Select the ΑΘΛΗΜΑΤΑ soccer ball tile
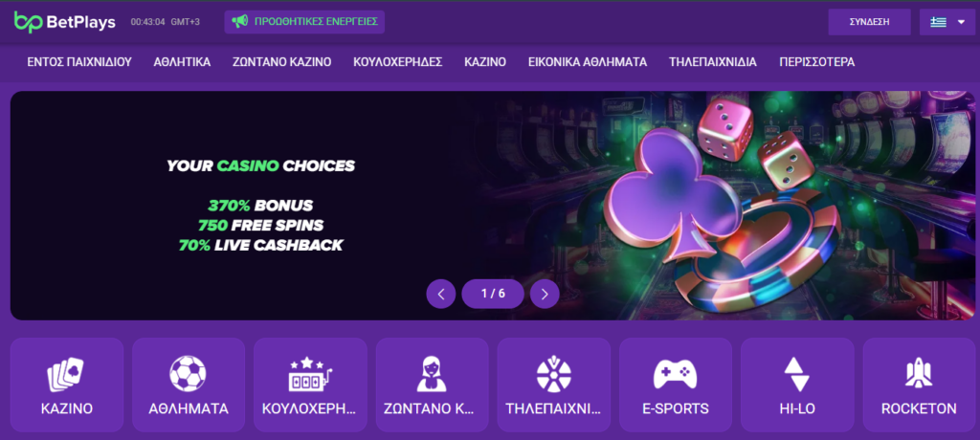The height and width of the screenshot is (440, 980). 189,385
